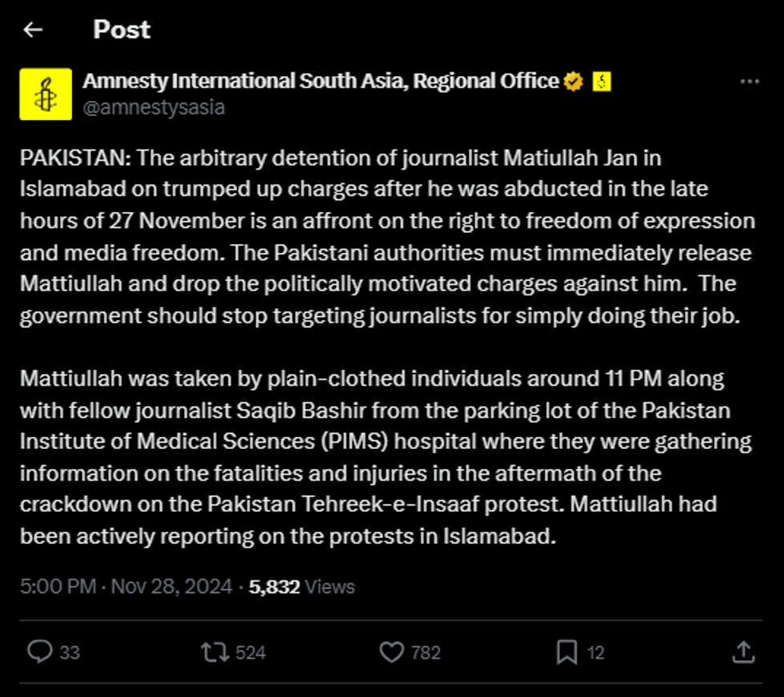Toggle the bookmark icon
Screen dimensions: 784x697
tap(566, 652)
